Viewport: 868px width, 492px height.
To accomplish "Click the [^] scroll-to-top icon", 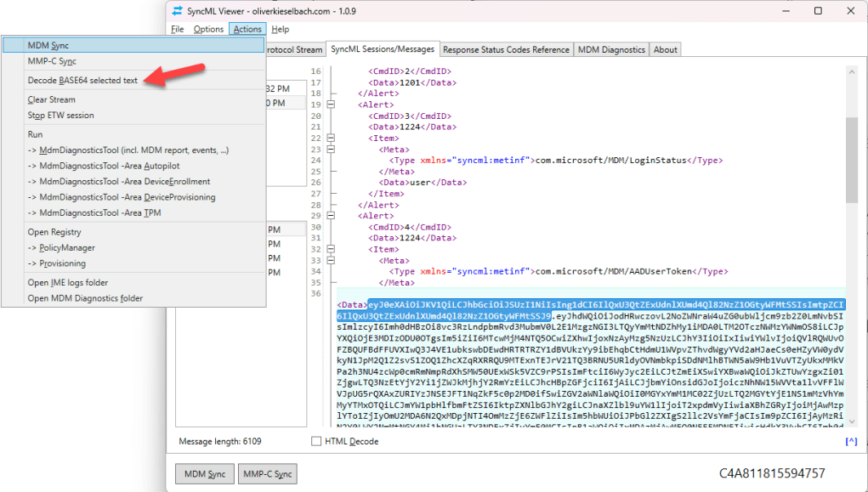I will (851, 440).
